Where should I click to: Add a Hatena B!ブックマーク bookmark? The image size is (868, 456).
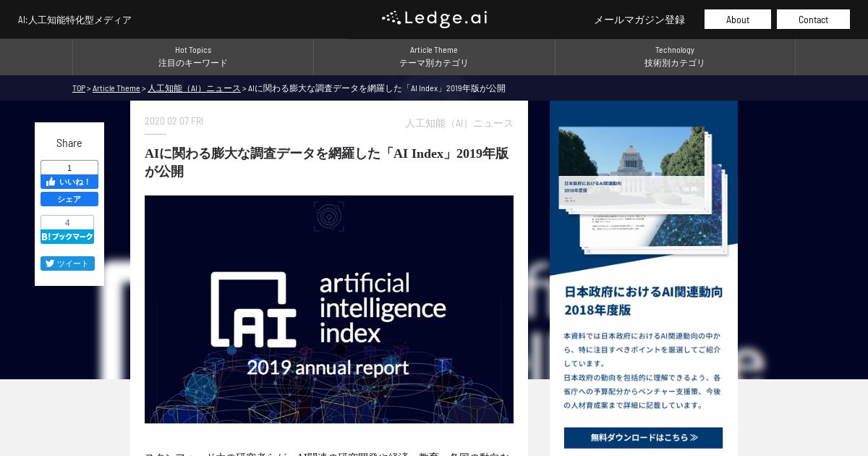(67, 237)
